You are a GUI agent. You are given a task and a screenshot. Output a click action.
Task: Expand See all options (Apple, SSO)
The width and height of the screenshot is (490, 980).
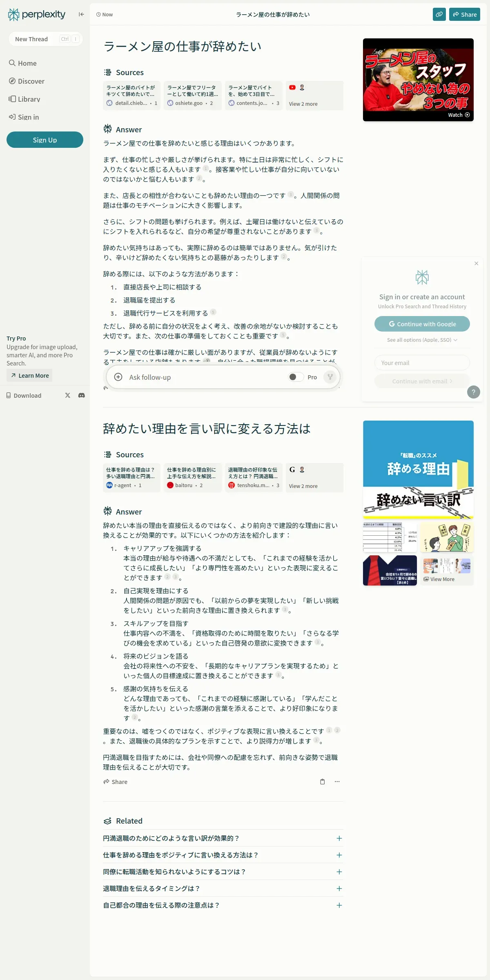coord(422,340)
